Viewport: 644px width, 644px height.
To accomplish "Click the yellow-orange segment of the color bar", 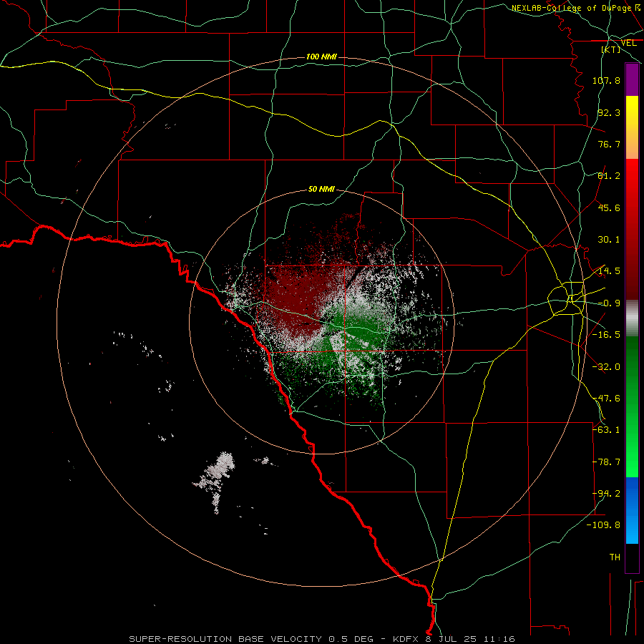I will pos(632,127).
